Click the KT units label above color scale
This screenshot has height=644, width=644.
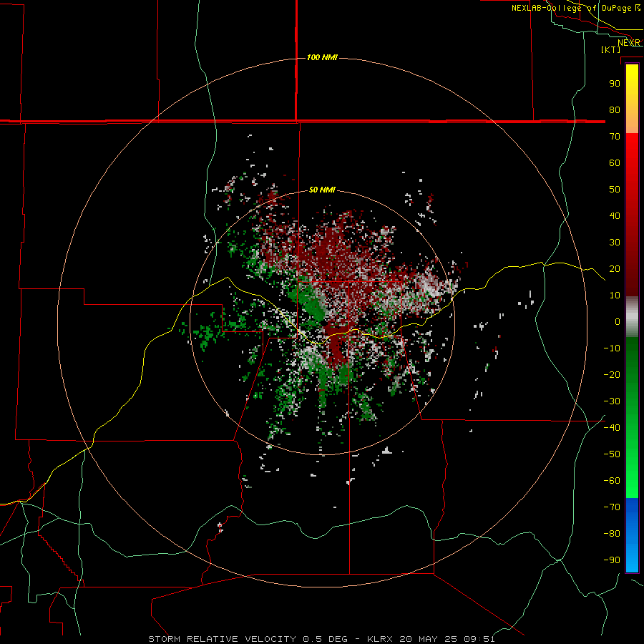pyautogui.click(x=611, y=49)
